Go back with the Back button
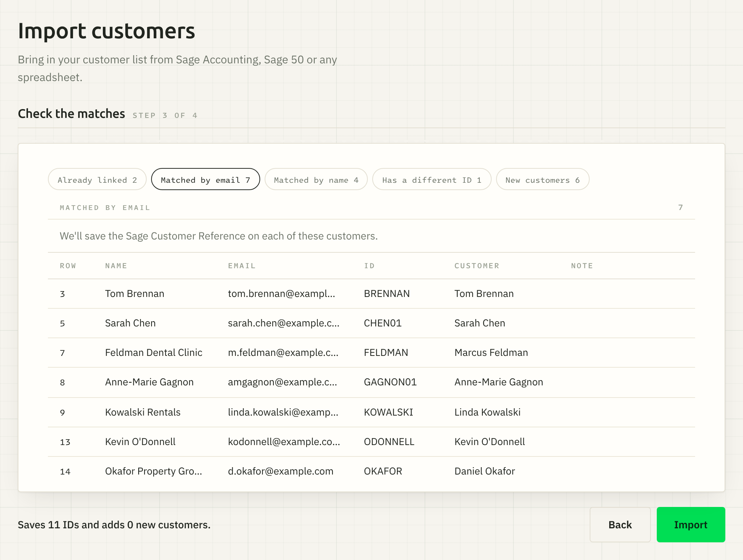The width and height of the screenshot is (743, 560). pyautogui.click(x=620, y=525)
